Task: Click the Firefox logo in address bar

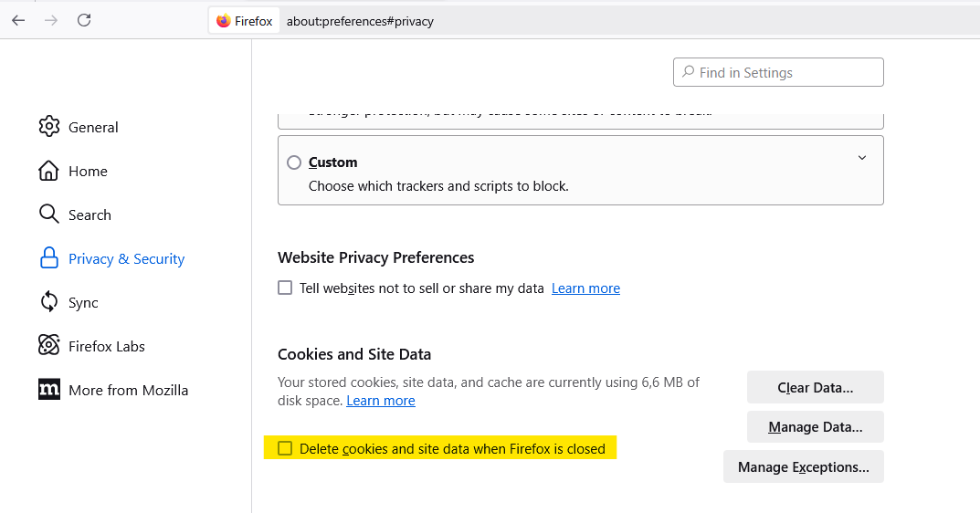Action: [x=224, y=21]
